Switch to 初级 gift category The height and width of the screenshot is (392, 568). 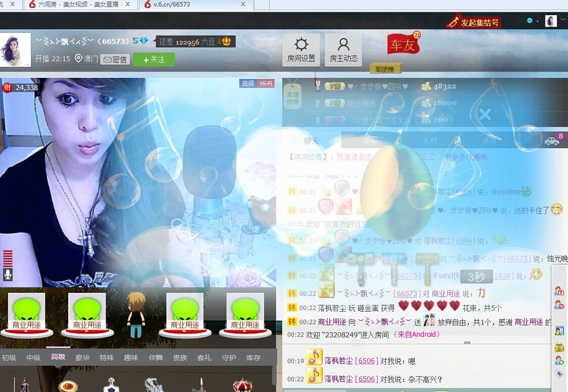pos(9,358)
